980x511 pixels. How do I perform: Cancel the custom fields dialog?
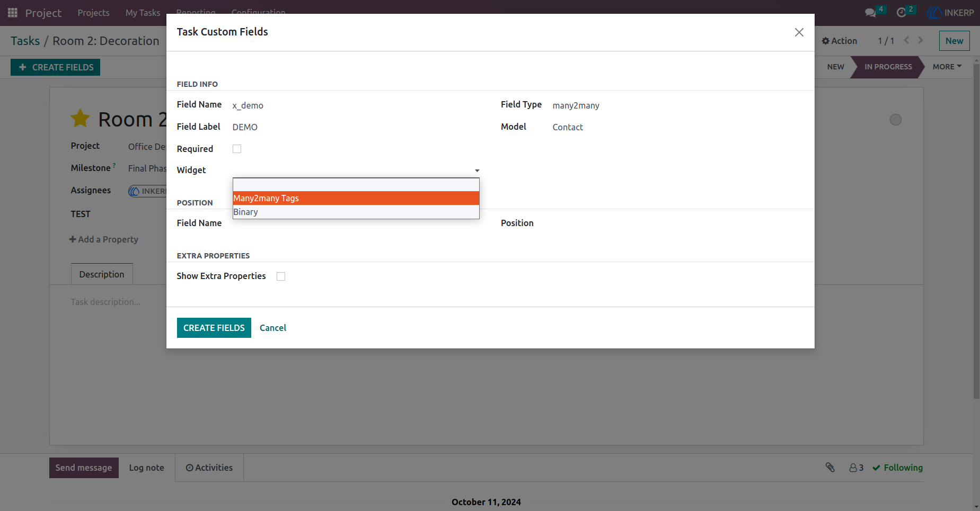coord(273,328)
